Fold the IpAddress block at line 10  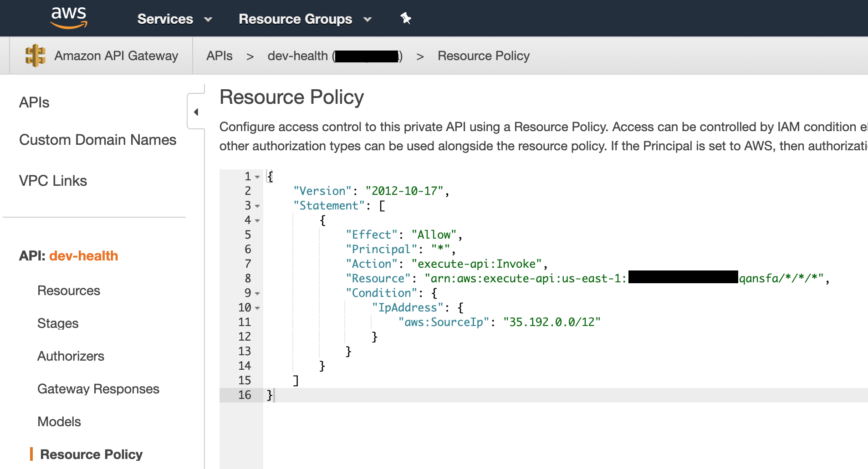pyautogui.click(x=257, y=308)
